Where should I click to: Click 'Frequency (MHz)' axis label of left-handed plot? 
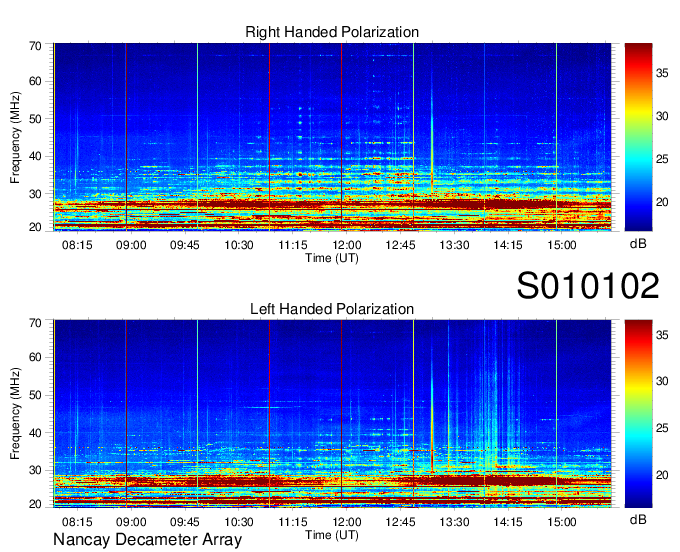tap(15, 414)
